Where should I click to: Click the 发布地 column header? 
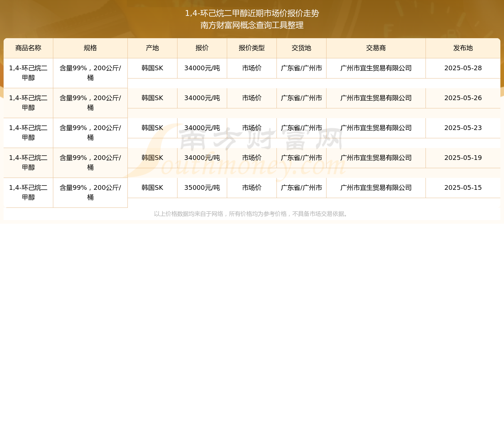(x=463, y=48)
